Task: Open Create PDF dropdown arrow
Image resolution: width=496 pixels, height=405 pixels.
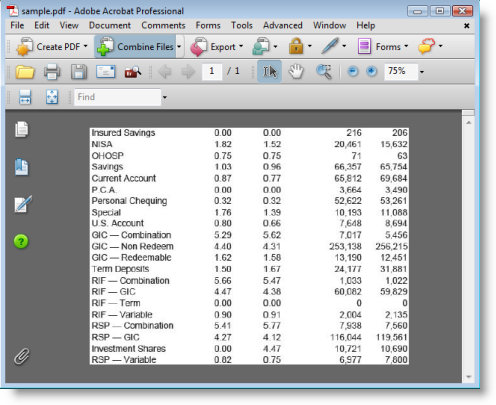Action: [x=86, y=46]
